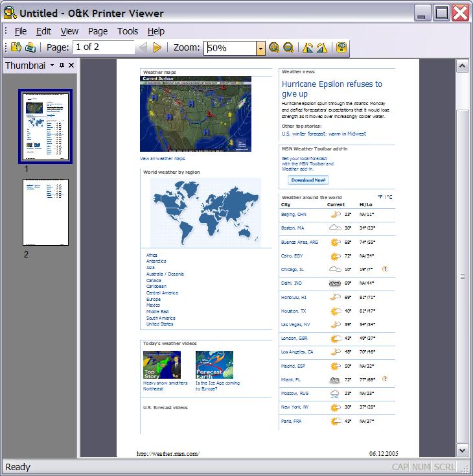473x476 pixels.
Task: Open the Zoom percentage dropdown arrow
Action: [260, 48]
